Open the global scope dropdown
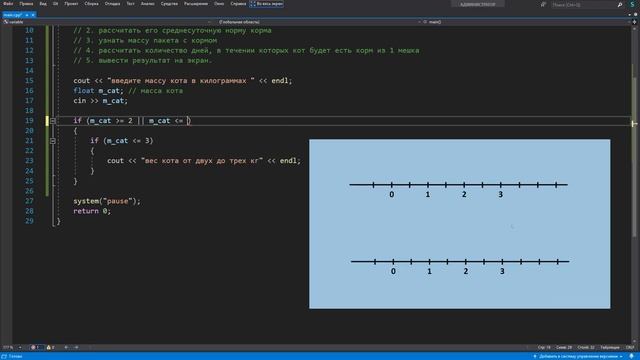 click(317, 22)
